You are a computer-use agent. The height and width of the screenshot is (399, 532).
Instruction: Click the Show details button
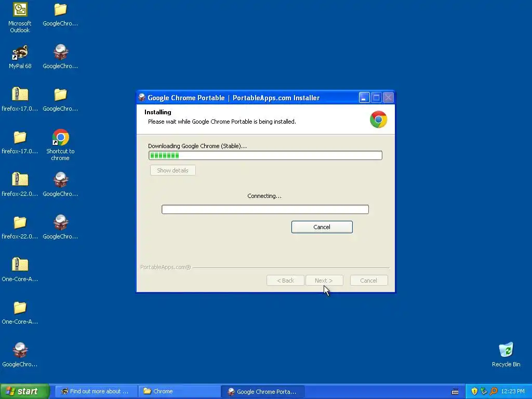(x=172, y=170)
